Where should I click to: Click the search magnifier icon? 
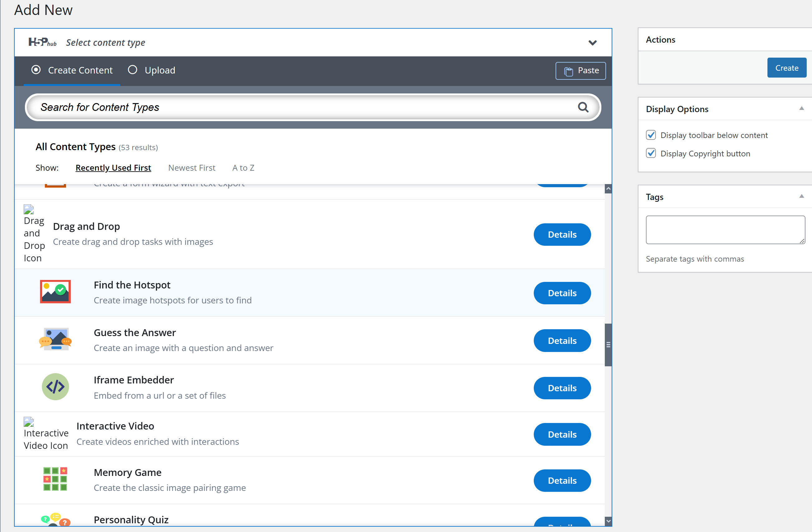[583, 107]
